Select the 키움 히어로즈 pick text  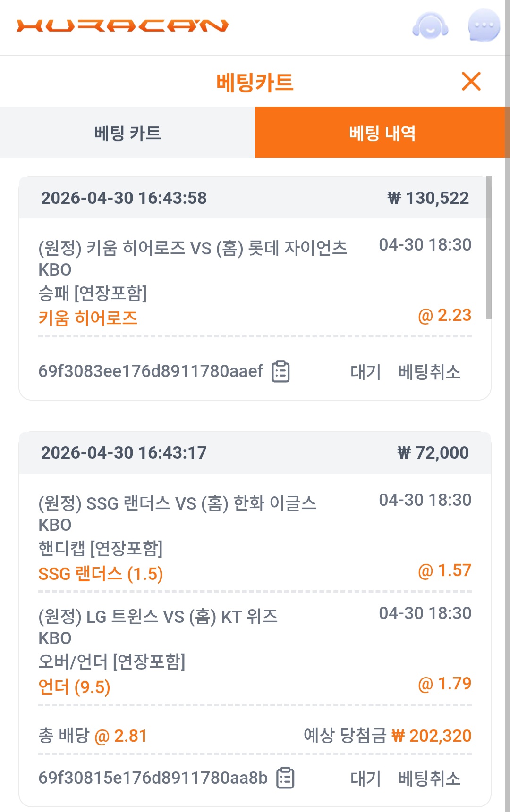88,318
